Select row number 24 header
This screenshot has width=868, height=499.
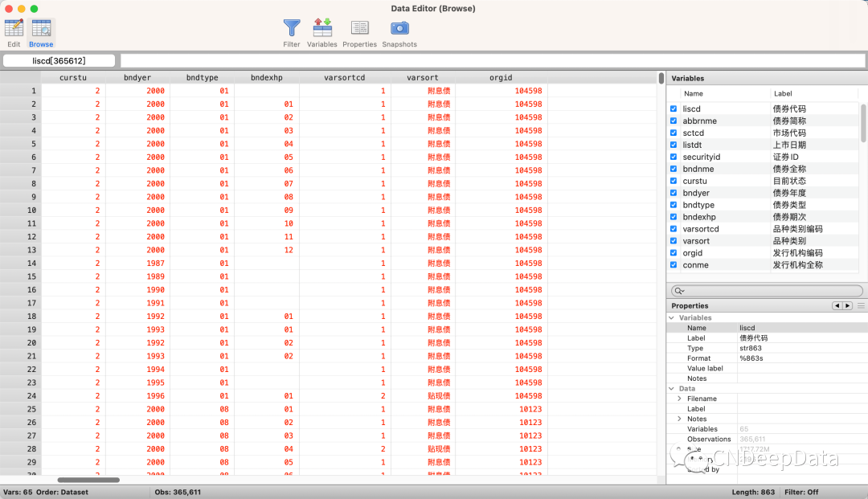[x=21, y=396]
